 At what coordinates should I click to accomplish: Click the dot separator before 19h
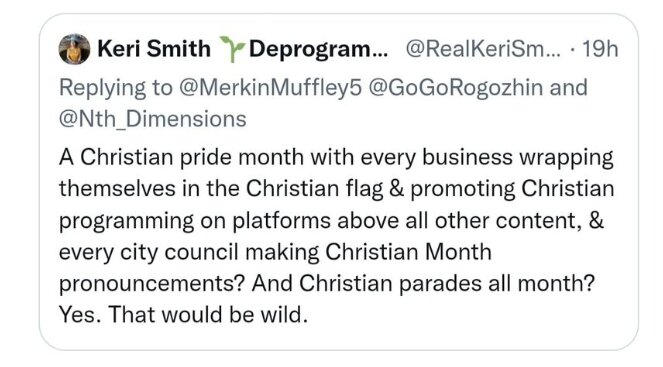[x=572, y=50]
